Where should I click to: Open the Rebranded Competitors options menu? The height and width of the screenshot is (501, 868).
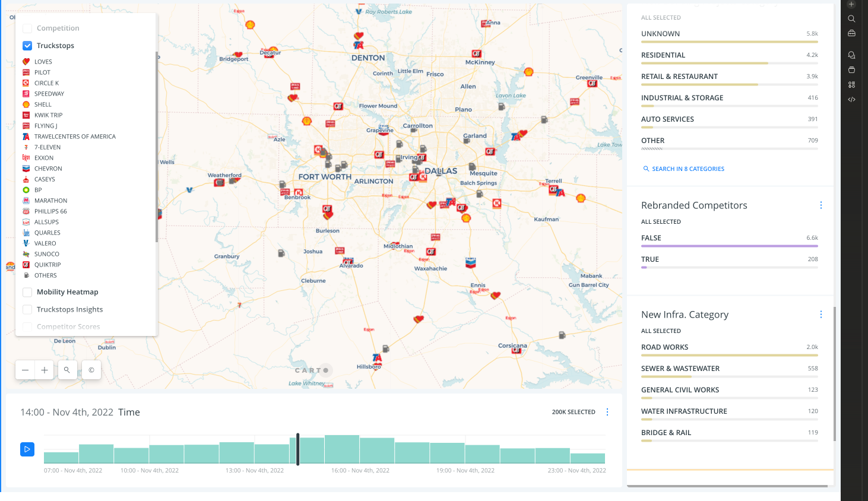(x=821, y=205)
